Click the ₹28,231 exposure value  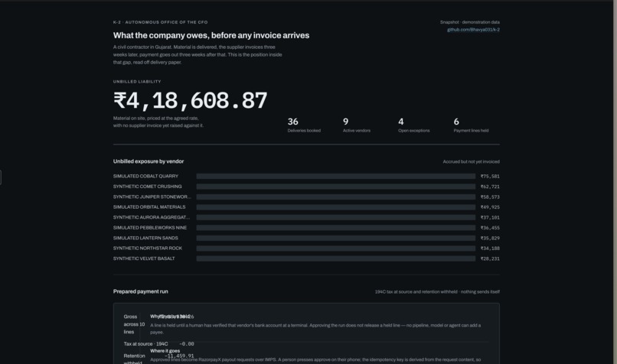[x=490, y=258]
